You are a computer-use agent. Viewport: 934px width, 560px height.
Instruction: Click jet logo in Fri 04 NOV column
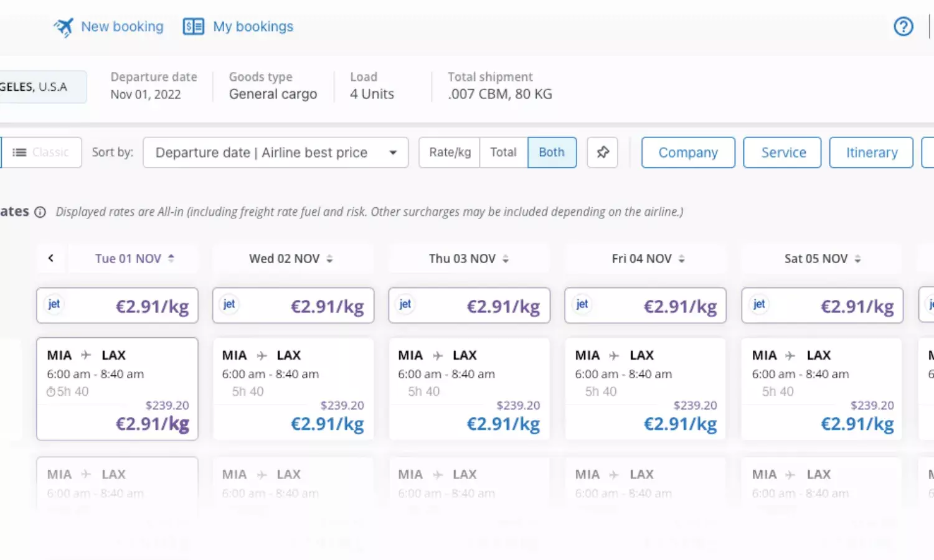coord(582,304)
